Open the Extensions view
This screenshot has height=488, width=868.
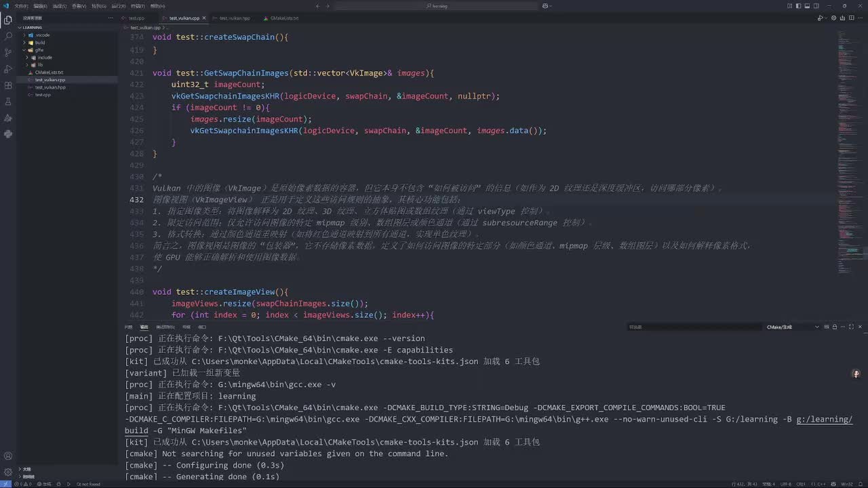[8, 85]
